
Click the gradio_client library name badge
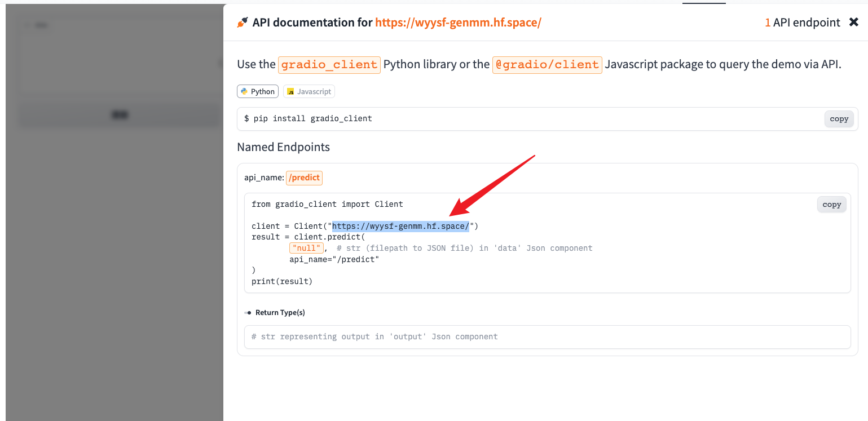[329, 64]
